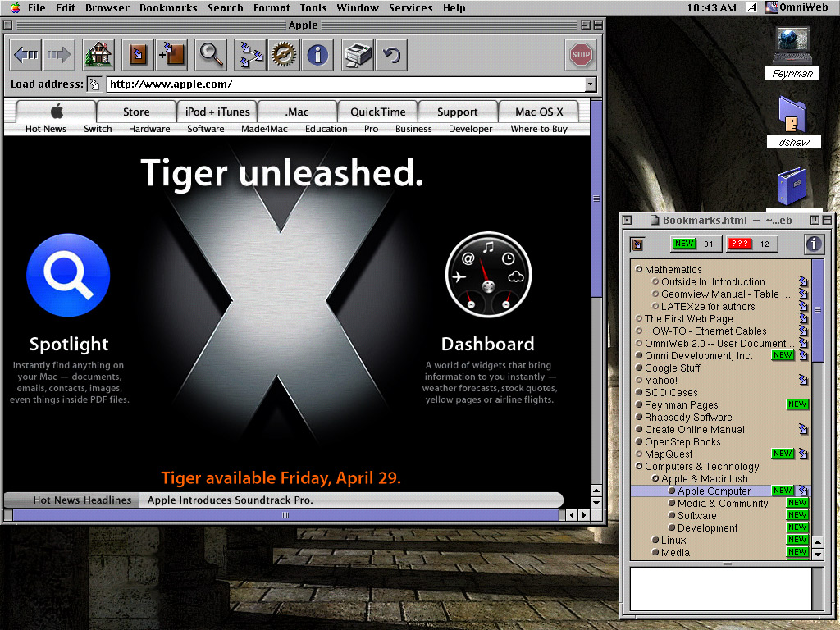Image resolution: width=840 pixels, height=630 pixels.
Task: Expand the Feynman Pages bookmark folder
Action: point(638,404)
